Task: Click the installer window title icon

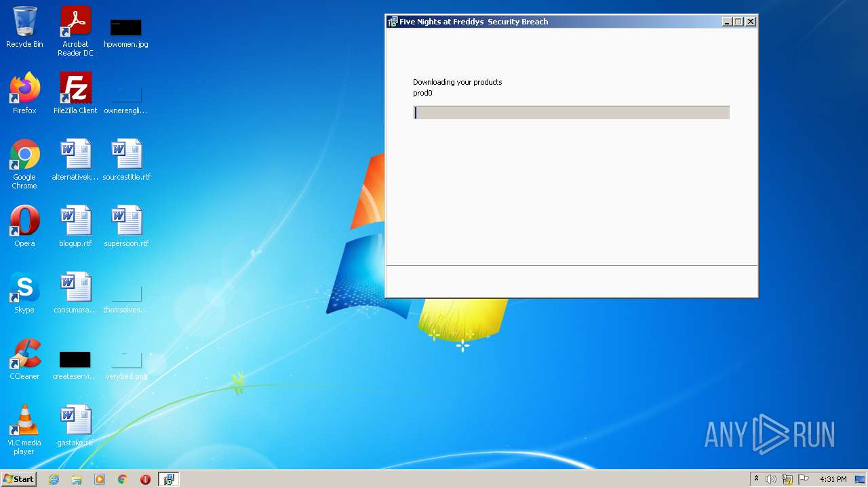Action: 393,22
